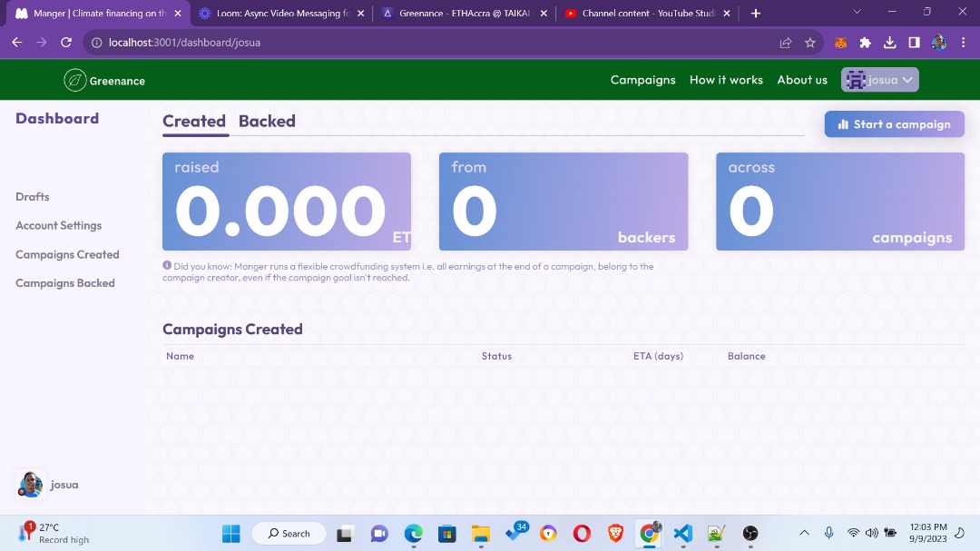Close the YouTube Studio browser tab
Viewport: 980px width, 551px height.
(x=726, y=13)
